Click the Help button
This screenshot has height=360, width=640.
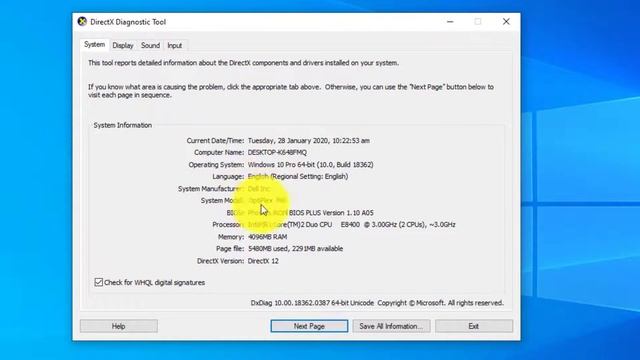click(x=119, y=326)
